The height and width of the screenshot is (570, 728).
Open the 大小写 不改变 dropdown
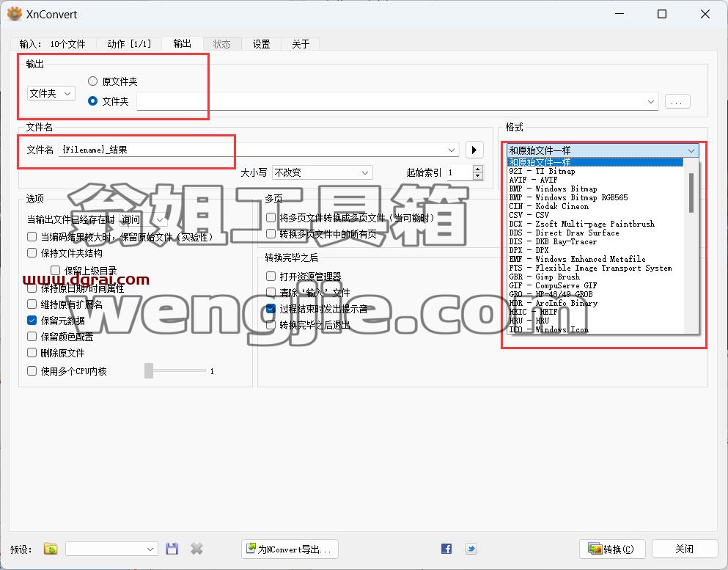pyautogui.click(x=323, y=173)
